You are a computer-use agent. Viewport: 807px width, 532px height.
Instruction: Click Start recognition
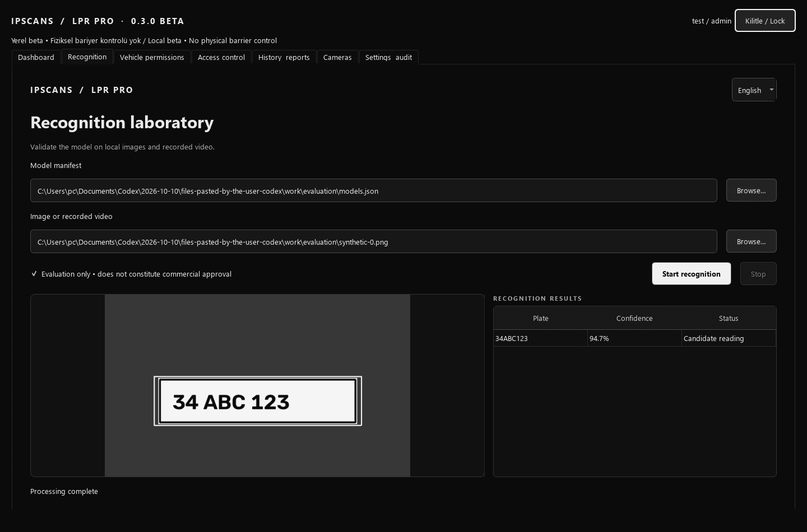point(691,274)
